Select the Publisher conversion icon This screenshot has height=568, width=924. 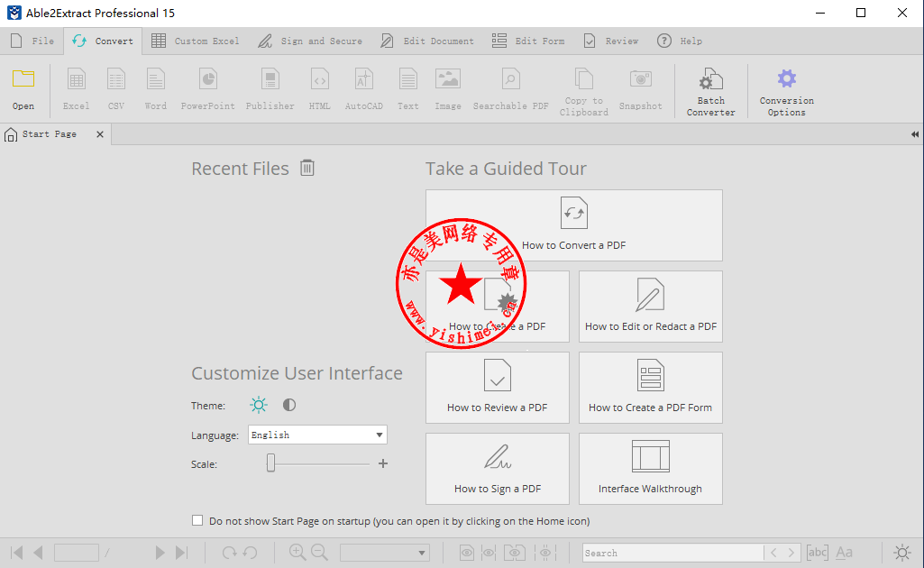[270, 79]
